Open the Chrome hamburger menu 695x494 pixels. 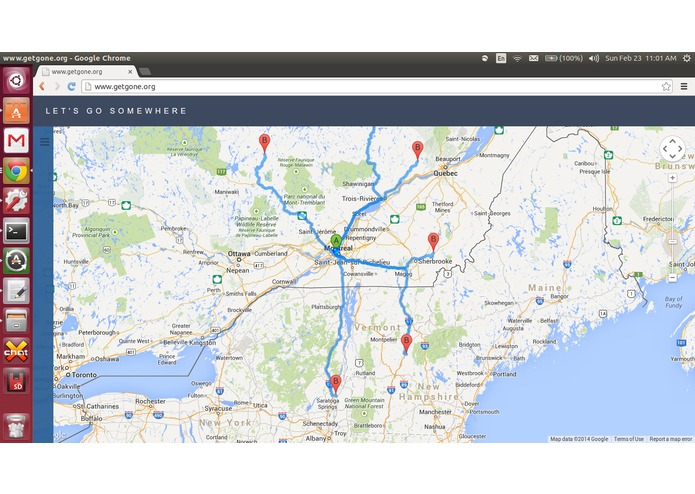pos(684,86)
